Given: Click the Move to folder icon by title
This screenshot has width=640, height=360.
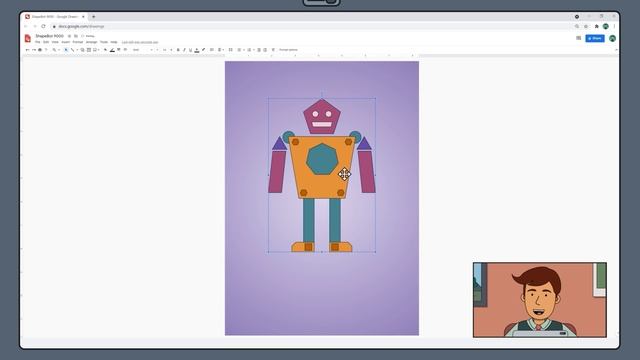Looking at the screenshot, I should 76,36.
